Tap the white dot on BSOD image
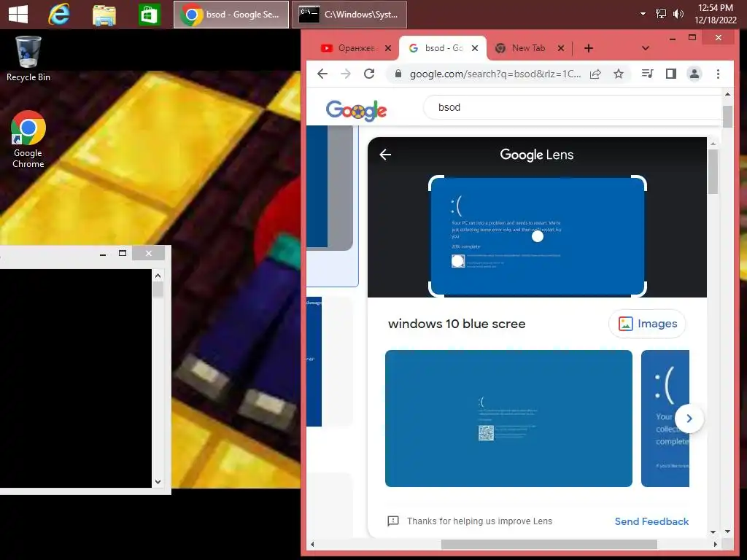Viewport: 747px width, 560px height. coord(538,236)
